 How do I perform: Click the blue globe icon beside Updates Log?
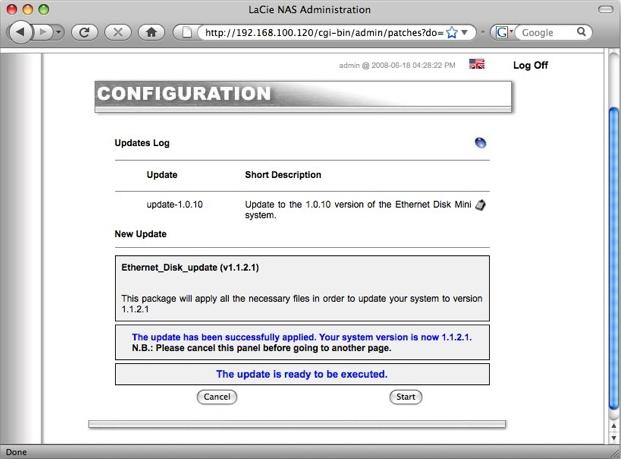click(x=481, y=143)
